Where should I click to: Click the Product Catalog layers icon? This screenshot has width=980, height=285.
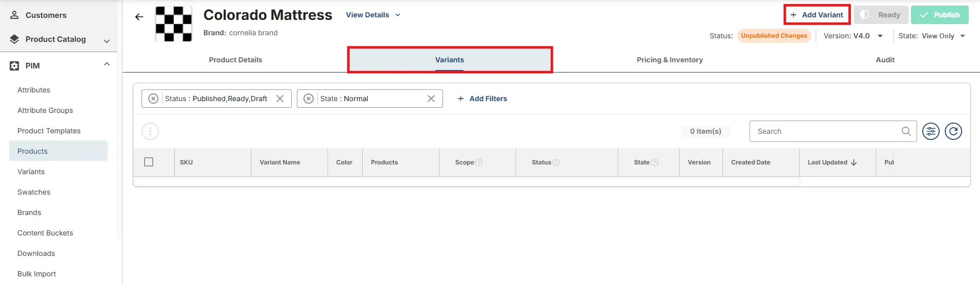(14, 39)
